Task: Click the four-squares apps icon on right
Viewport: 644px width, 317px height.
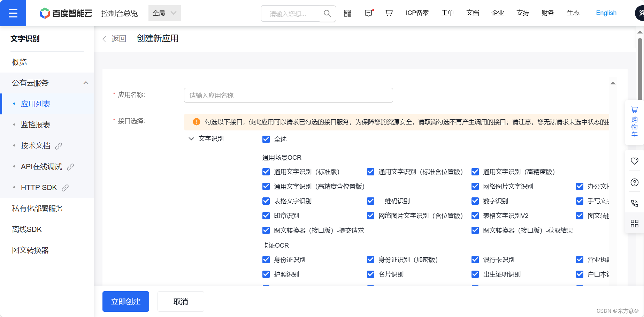Action: pos(635,224)
